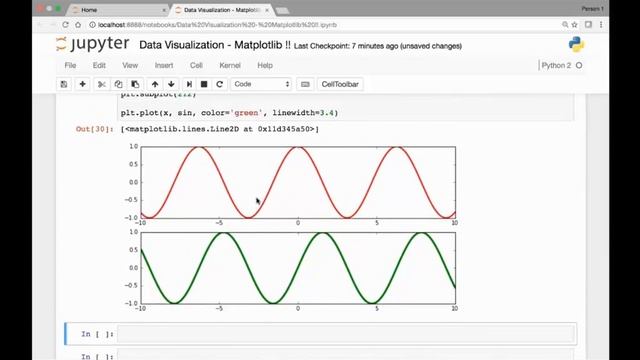Screen dimensions: 640x360
Task: Move selected cell up arrow
Action: [x=155, y=84]
